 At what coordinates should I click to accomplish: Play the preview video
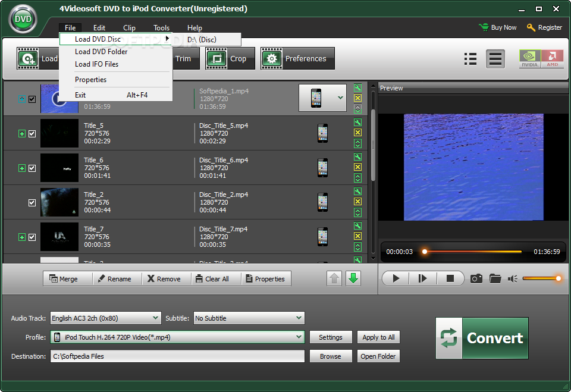[x=396, y=279]
